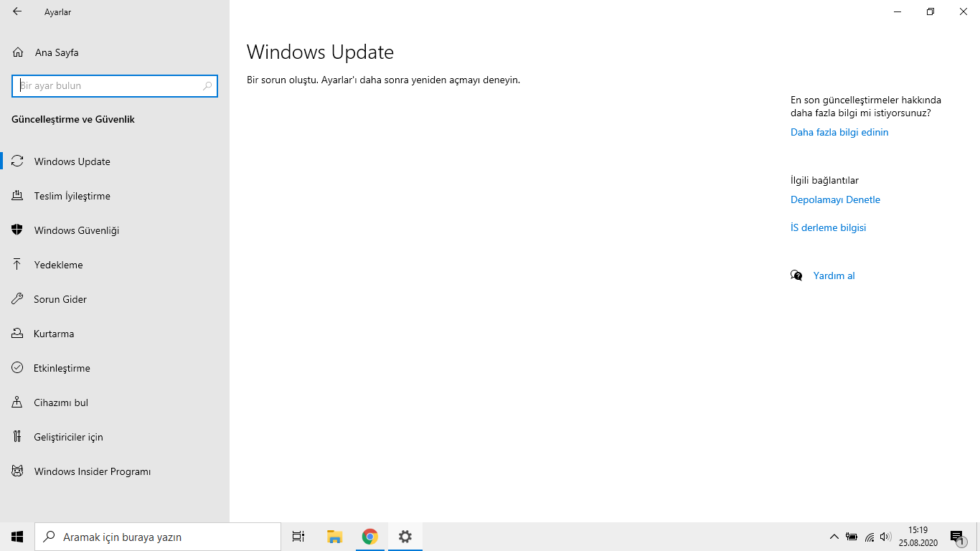This screenshot has height=551, width=980.
Task: Minimize the Ayarlar window
Action: (x=897, y=11)
